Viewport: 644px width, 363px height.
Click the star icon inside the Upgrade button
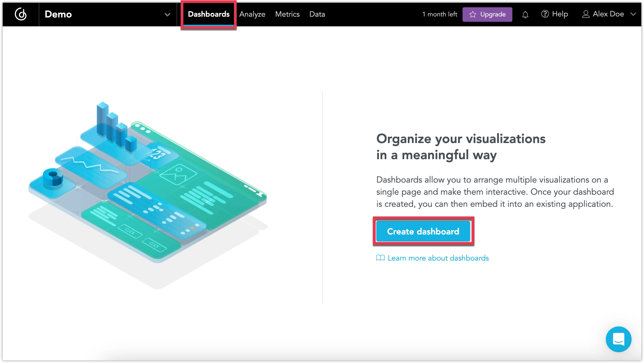(x=473, y=15)
